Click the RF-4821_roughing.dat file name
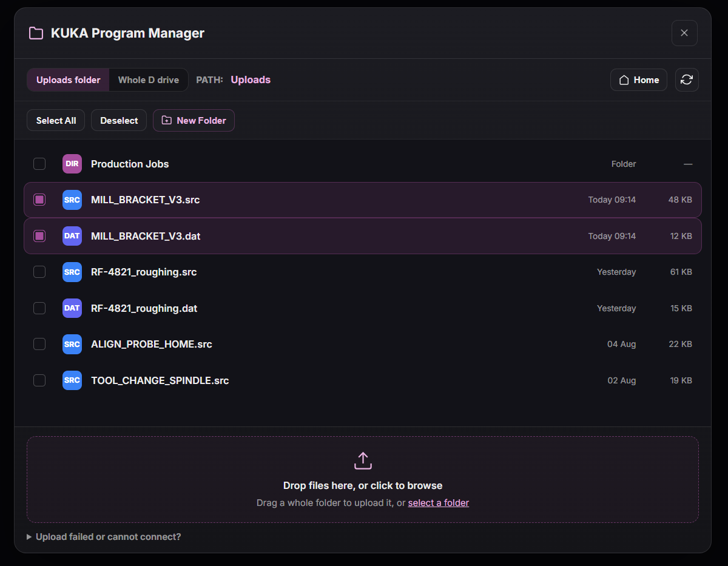 point(144,308)
